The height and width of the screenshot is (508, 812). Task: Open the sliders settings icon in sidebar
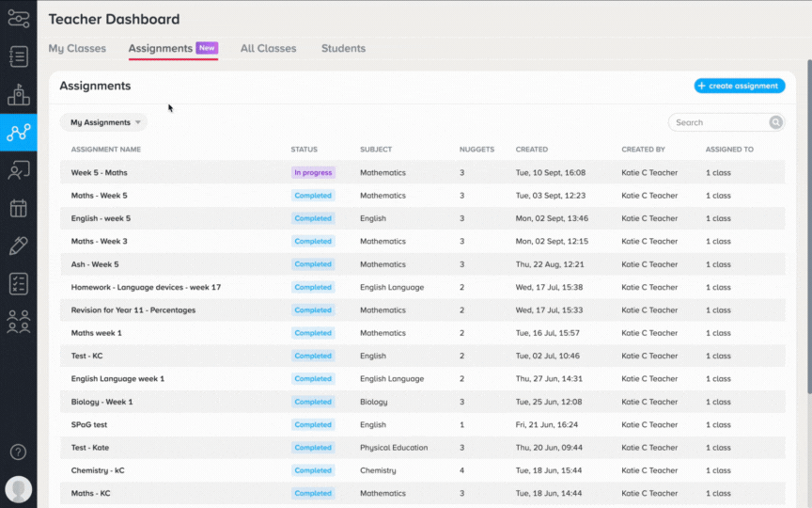tap(19, 19)
